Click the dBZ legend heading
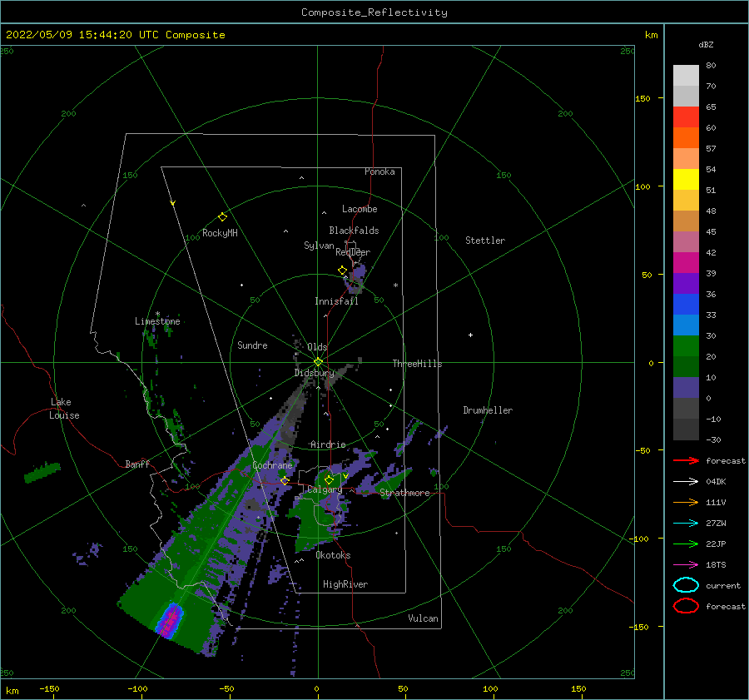 706,44
